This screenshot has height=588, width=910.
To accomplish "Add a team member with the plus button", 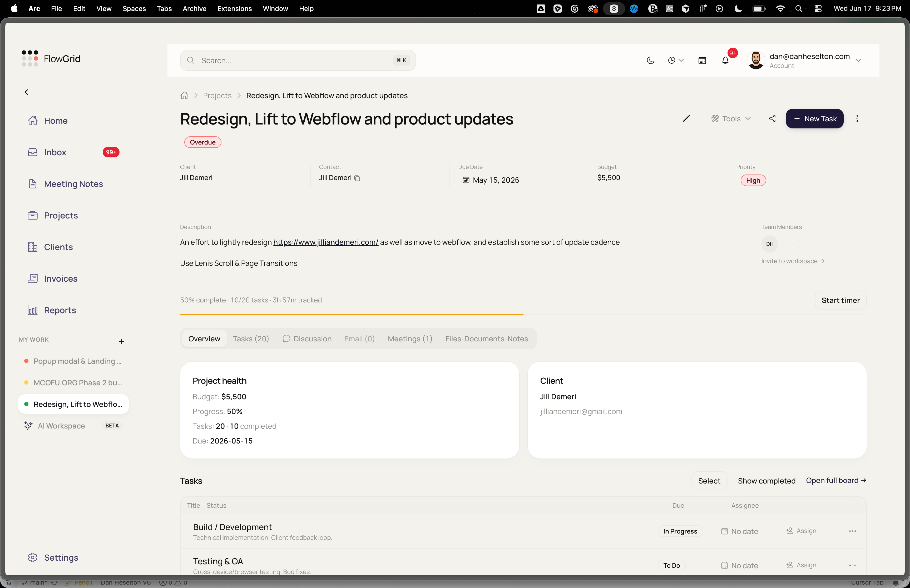I will pos(791,244).
